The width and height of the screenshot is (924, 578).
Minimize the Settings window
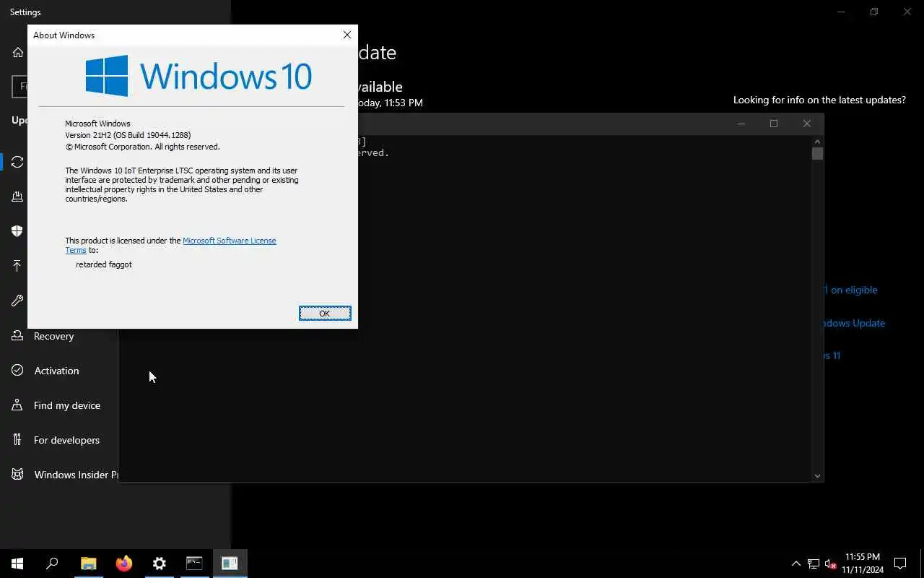[841, 12]
